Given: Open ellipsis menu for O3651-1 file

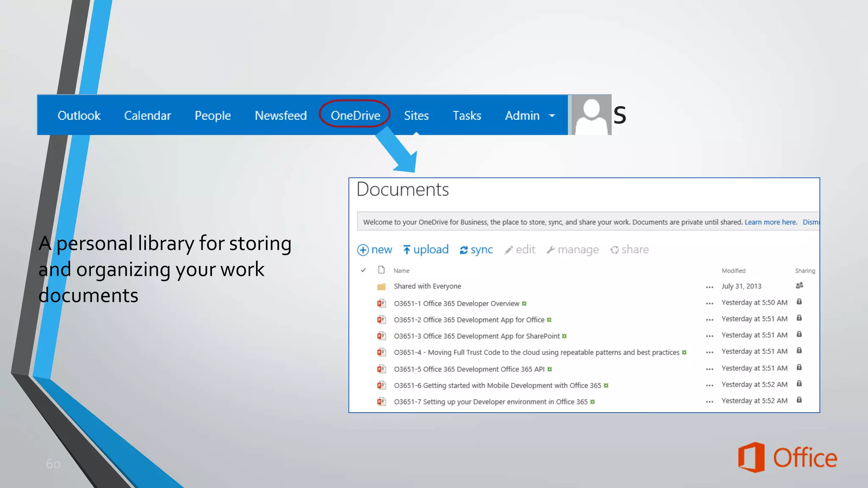Looking at the screenshot, I should (709, 304).
